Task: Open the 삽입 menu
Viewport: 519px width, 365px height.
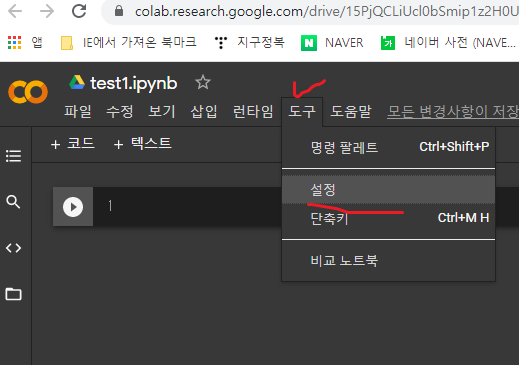Action: click(204, 111)
